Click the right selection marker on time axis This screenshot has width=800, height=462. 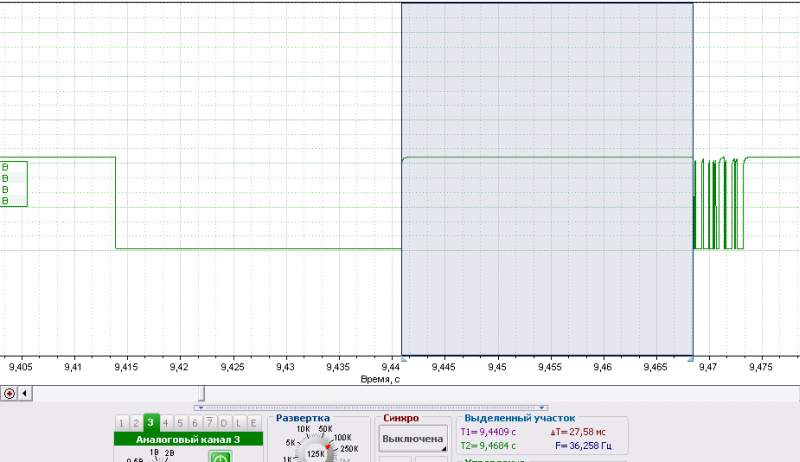pyautogui.click(x=691, y=358)
